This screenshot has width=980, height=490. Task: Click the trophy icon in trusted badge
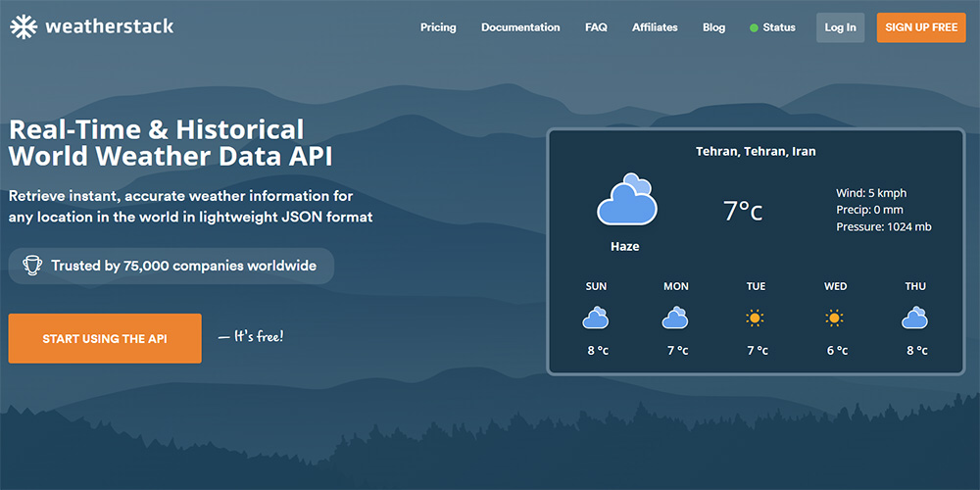[x=32, y=266]
